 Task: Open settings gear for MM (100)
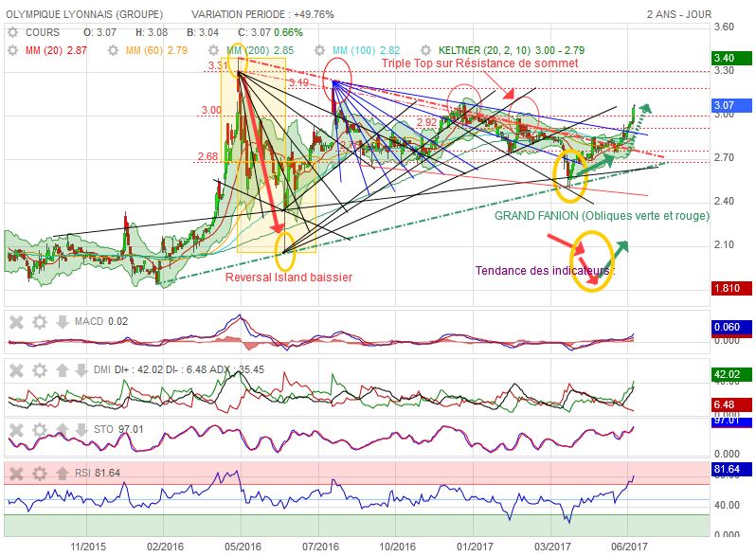pos(319,50)
